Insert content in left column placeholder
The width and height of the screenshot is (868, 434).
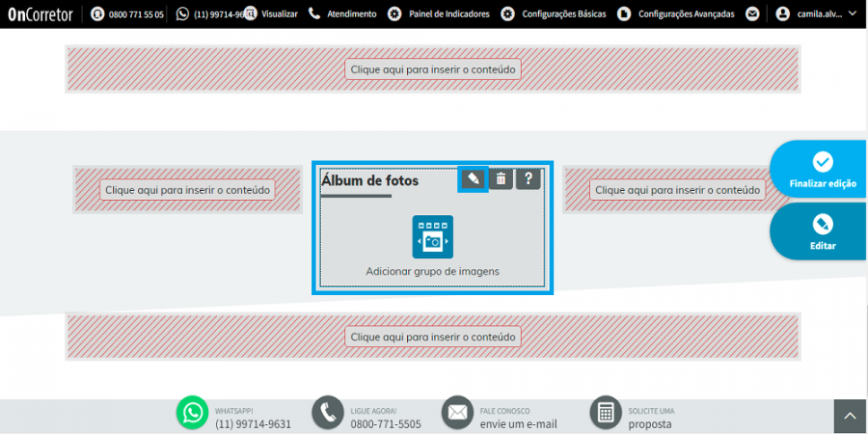pos(187,190)
